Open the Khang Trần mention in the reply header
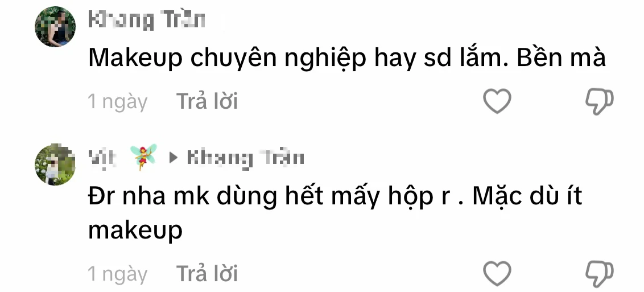 pyautogui.click(x=245, y=158)
